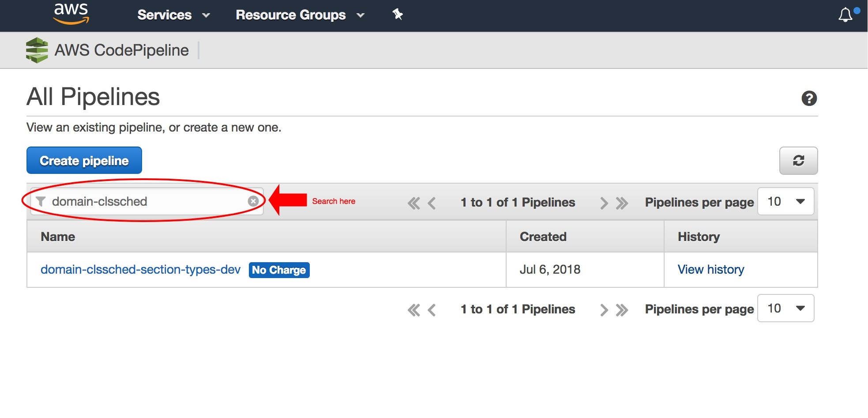This screenshot has width=868, height=418.
Task: Click top '1 to 1 of 1 Pipelines' text
Action: tap(518, 202)
